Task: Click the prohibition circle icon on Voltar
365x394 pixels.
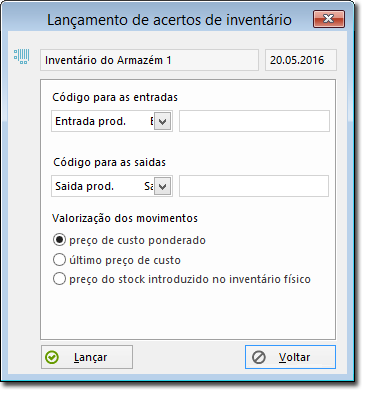Action: 259,357
